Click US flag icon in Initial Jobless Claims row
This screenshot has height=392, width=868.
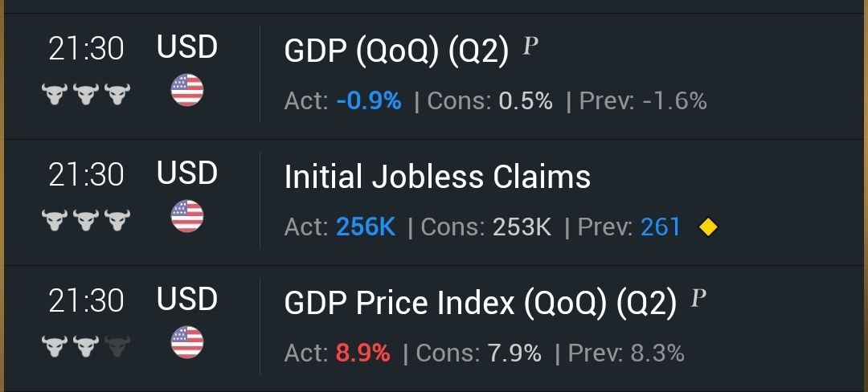[187, 216]
